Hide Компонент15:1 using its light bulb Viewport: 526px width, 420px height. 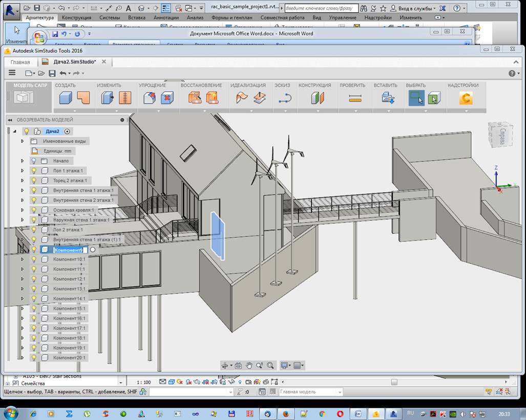point(34,308)
